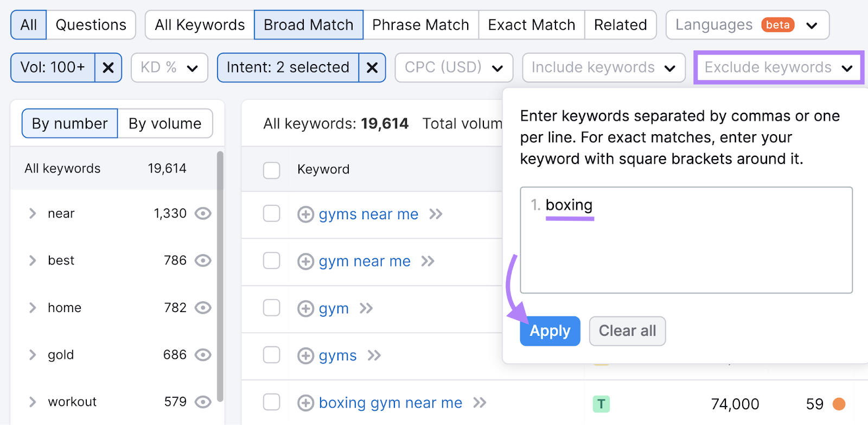Click the plus icon beside "boxing gym near me"

pos(305,403)
